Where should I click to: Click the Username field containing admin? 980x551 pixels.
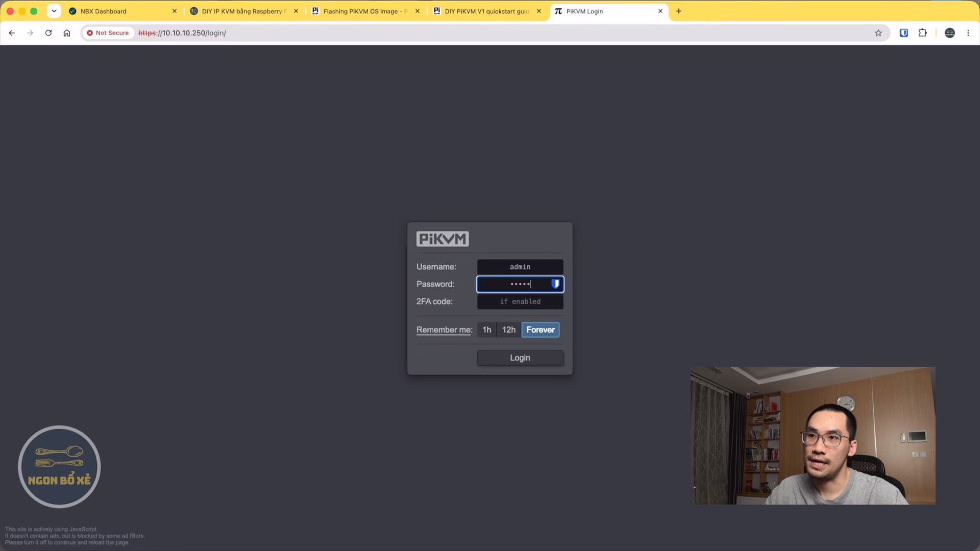[520, 267]
